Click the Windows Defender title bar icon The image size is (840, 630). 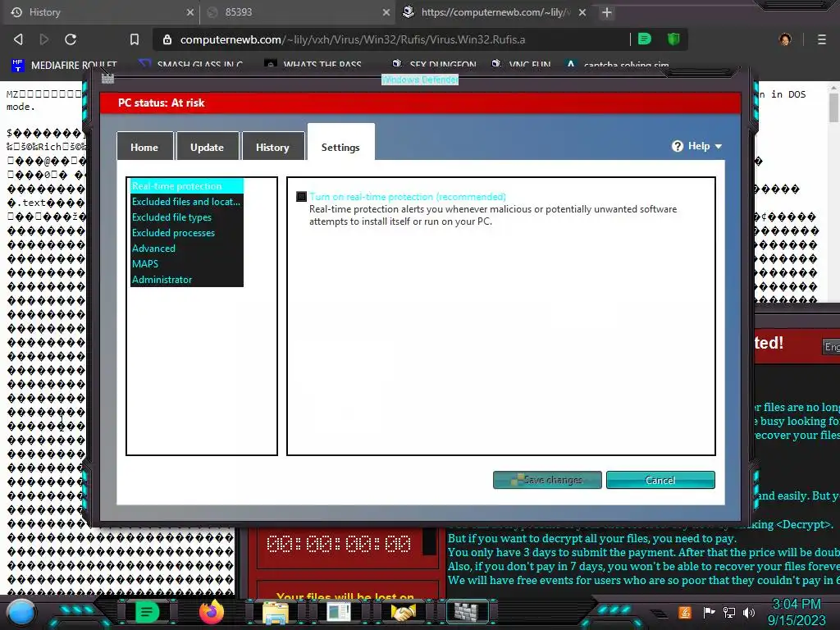pyautogui.click(x=107, y=79)
